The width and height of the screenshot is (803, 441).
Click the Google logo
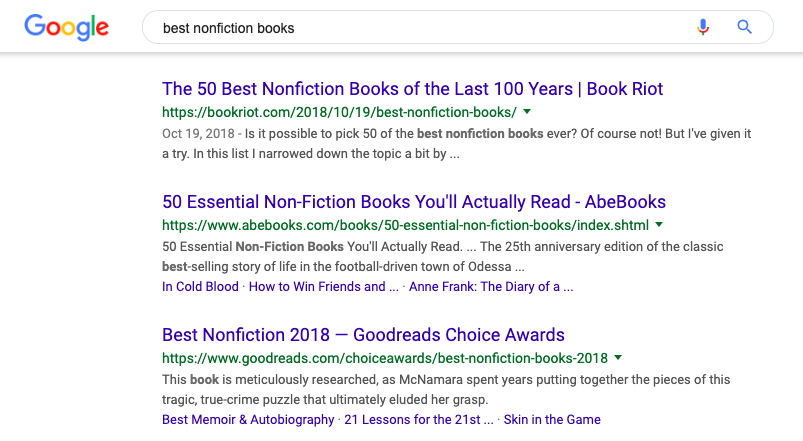click(67, 27)
